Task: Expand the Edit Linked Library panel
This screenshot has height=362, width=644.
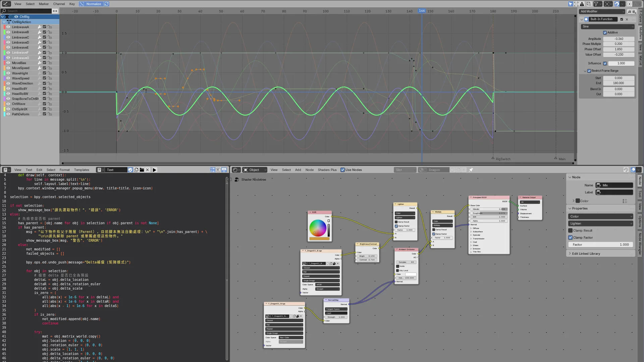Action: click(600, 254)
